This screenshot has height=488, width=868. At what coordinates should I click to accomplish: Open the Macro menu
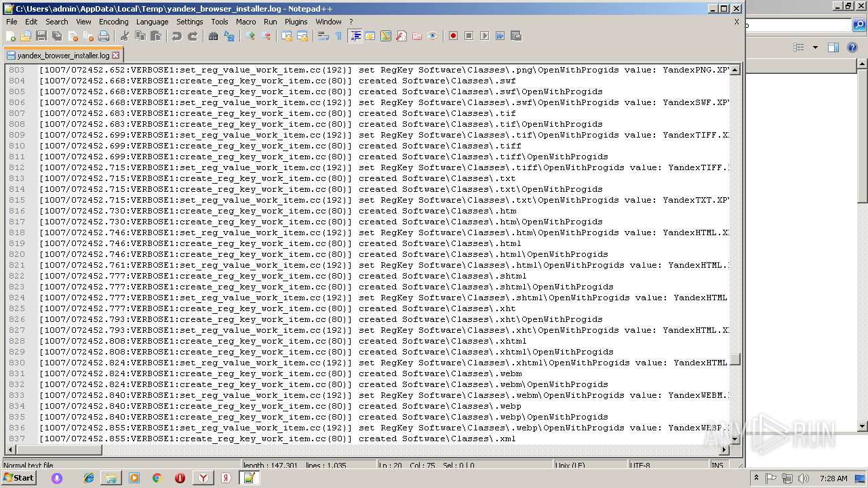[x=245, y=22]
